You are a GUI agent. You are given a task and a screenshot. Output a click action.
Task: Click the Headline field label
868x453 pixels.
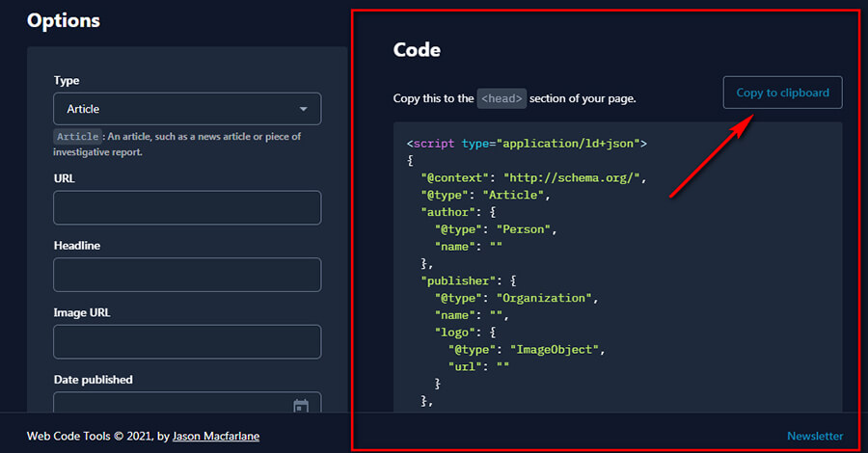click(x=77, y=246)
